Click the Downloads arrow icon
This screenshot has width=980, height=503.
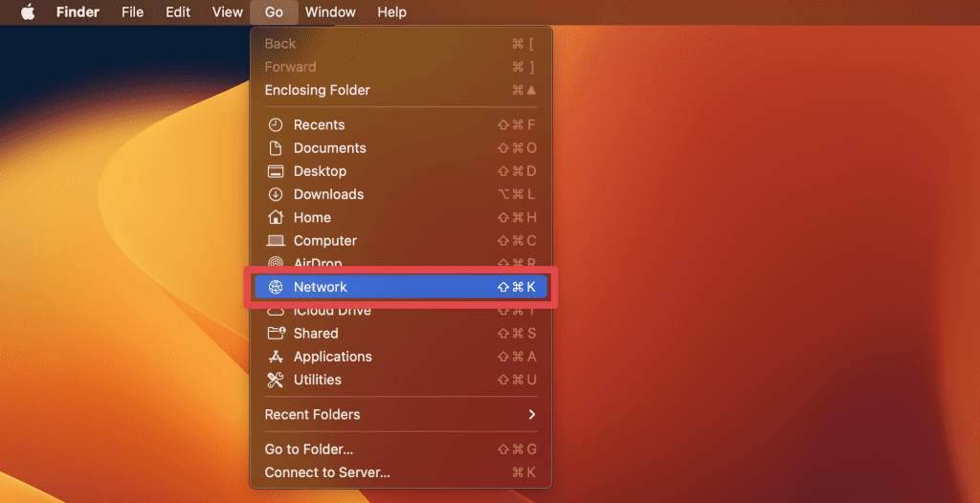[276, 194]
